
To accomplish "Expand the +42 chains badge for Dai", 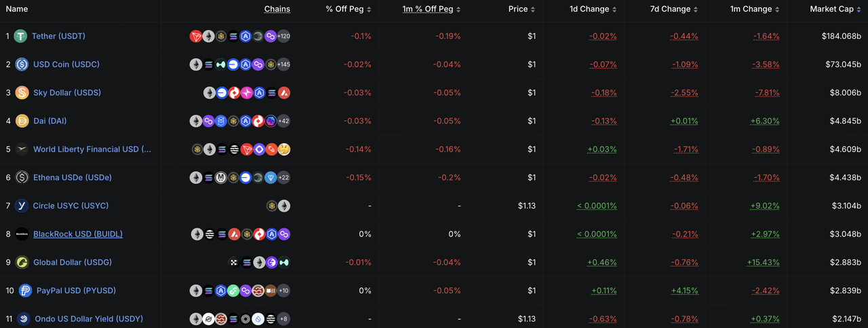I will click(x=283, y=121).
